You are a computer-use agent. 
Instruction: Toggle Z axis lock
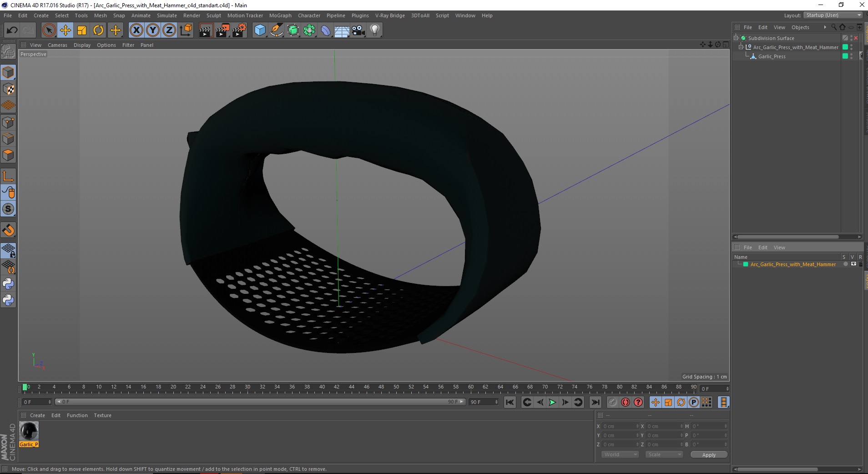click(169, 30)
